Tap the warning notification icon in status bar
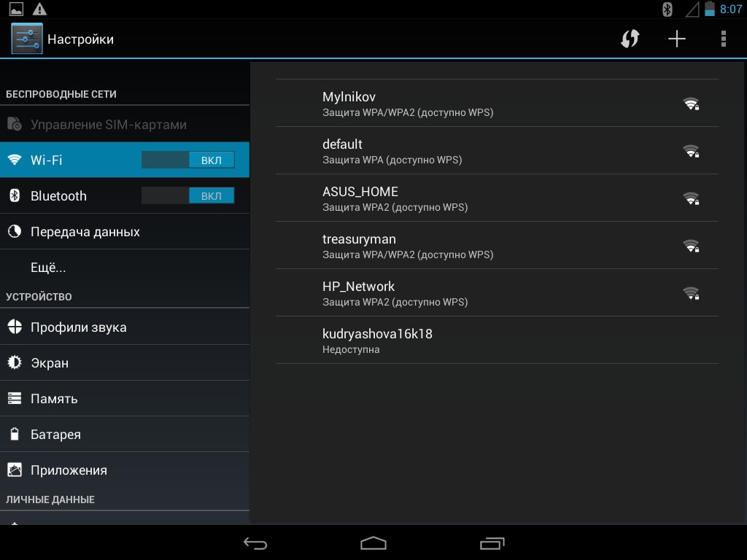Screen dimensions: 747x560 [x=39, y=9]
